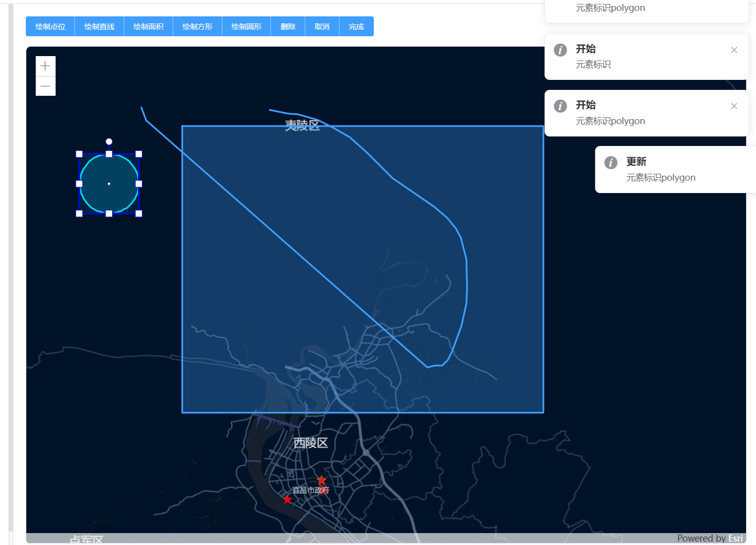
Task: Dismiss the 开始 notification reading 元素标识polygon
Action: [734, 106]
